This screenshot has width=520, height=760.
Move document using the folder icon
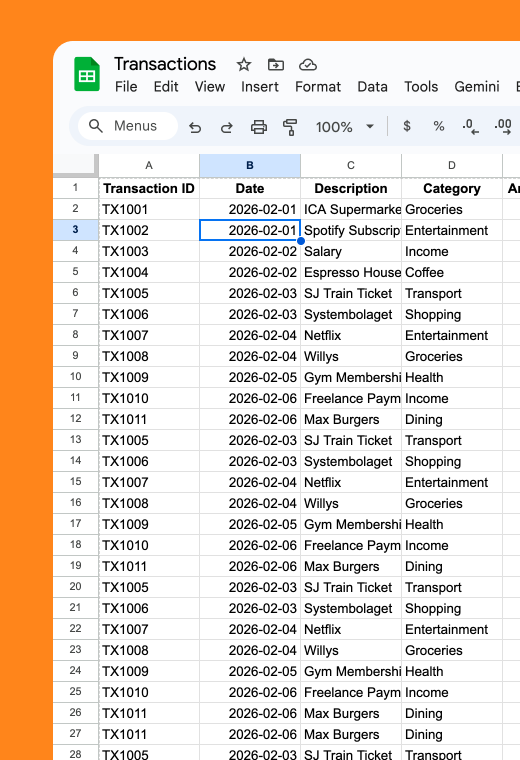pos(276,64)
